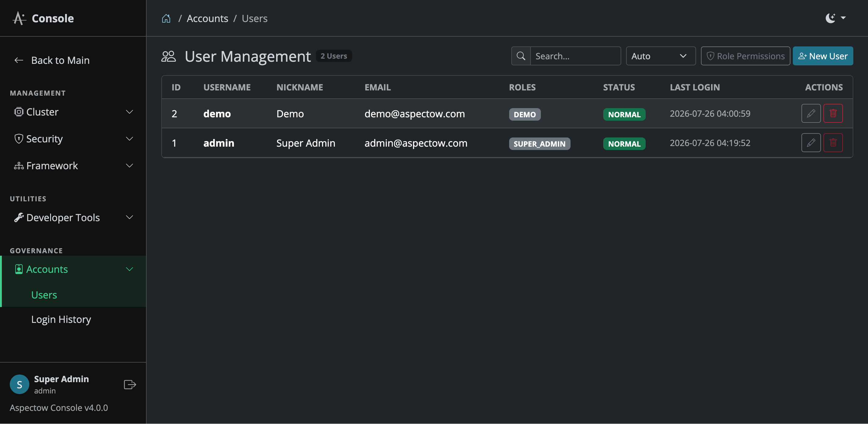Select the admin username cell

(219, 143)
